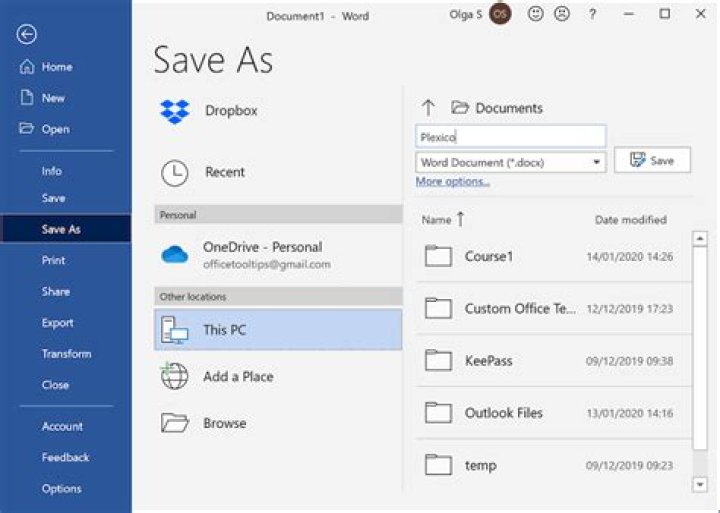720x513 pixels.
Task: Click the sort arrow next to Name
Action: (x=461, y=220)
